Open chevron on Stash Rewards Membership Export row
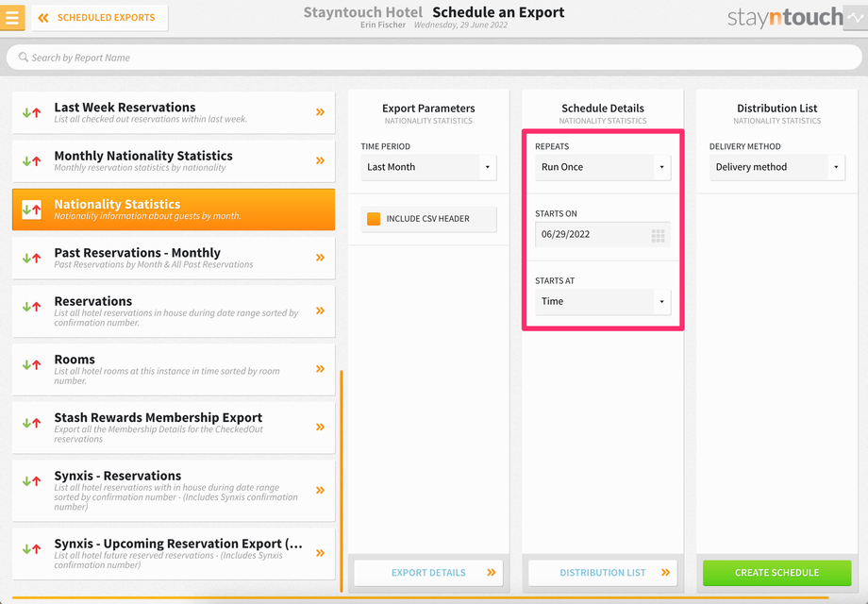Image resolution: width=868 pixels, height=604 pixels. [x=320, y=427]
